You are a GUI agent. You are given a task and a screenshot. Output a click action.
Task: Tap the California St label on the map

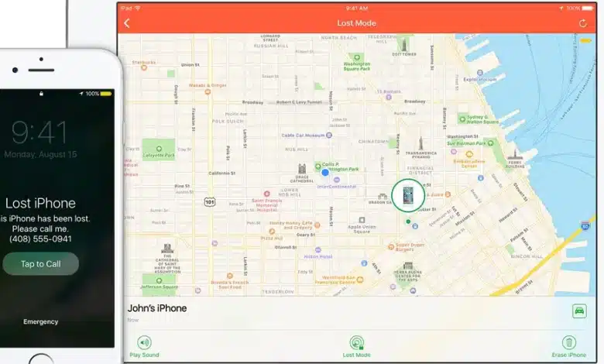click(x=222, y=173)
